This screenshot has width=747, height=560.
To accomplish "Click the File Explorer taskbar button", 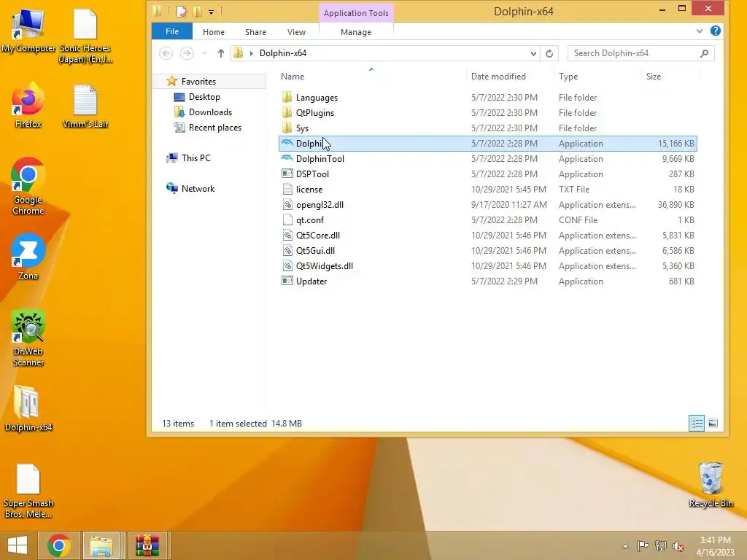I will pos(101,545).
